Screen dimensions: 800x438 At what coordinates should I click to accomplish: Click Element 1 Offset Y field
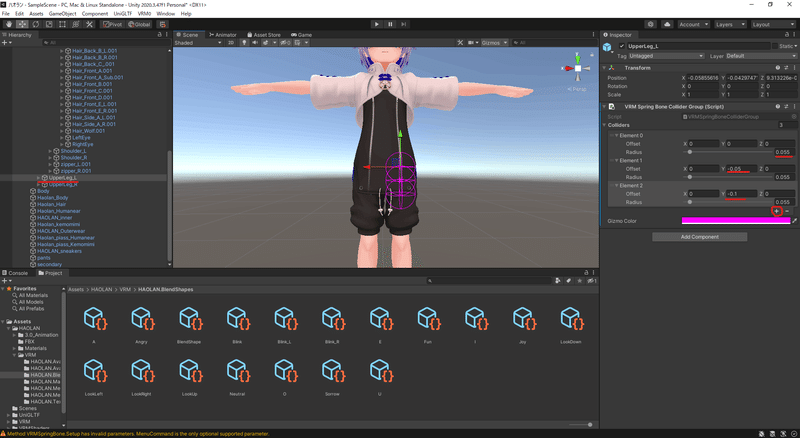pos(741,168)
